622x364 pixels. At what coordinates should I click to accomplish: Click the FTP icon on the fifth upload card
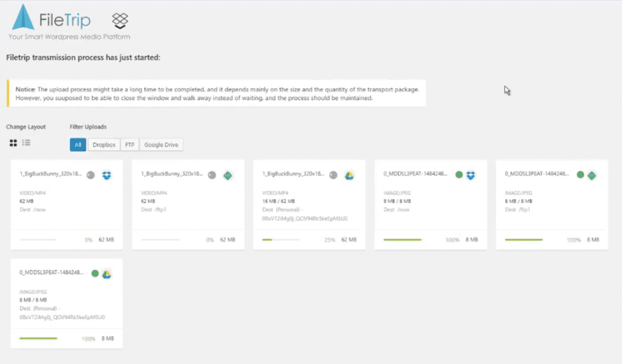(592, 175)
